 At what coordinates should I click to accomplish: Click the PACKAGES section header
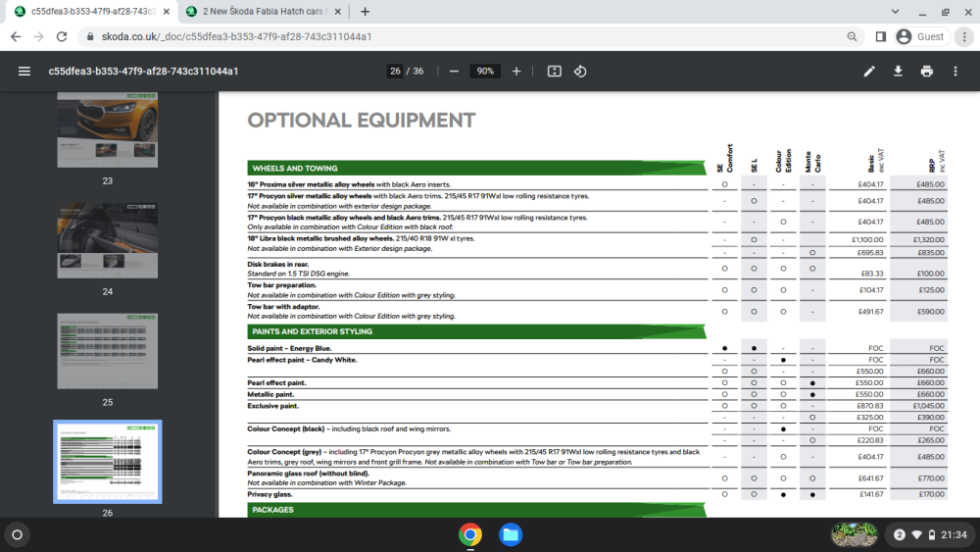(x=476, y=510)
